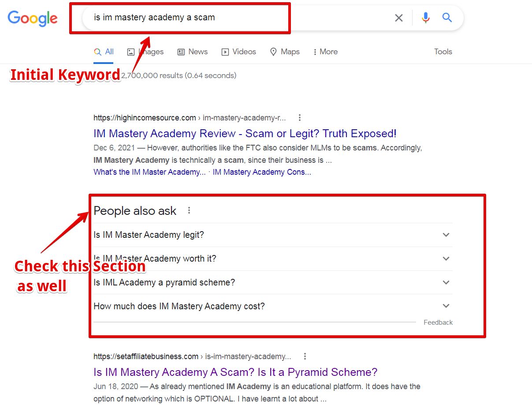The height and width of the screenshot is (405, 532).
Task: Click chevron beside pyramid scheme question
Action: (x=446, y=282)
